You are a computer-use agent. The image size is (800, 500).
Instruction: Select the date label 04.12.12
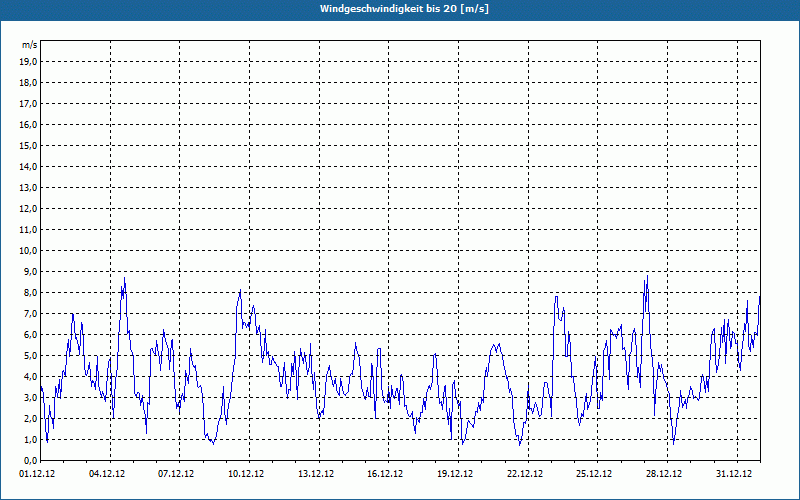pyautogui.click(x=107, y=473)
